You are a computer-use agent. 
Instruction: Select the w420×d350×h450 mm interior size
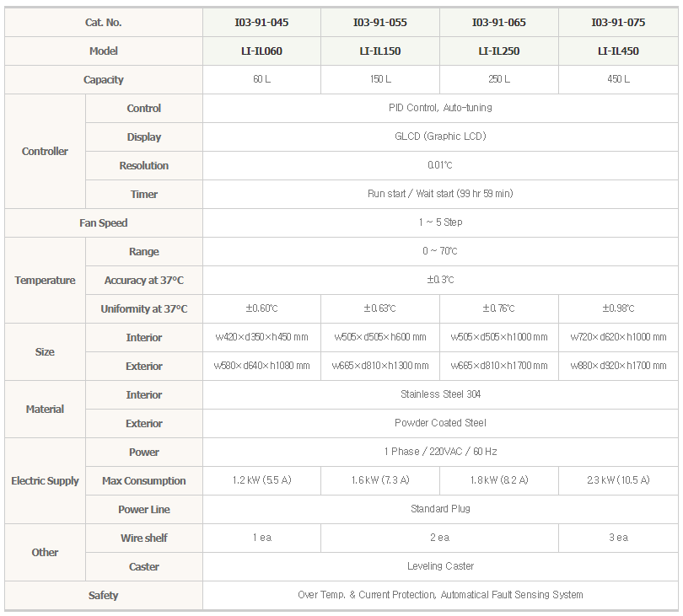pyautogui.click(x=261, y=337)
